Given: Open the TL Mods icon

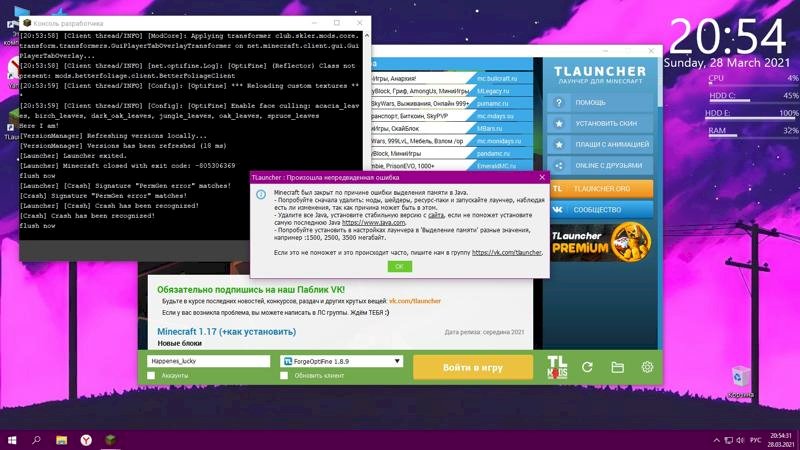Looking at the screenshot, I should (x=557, y=367).
